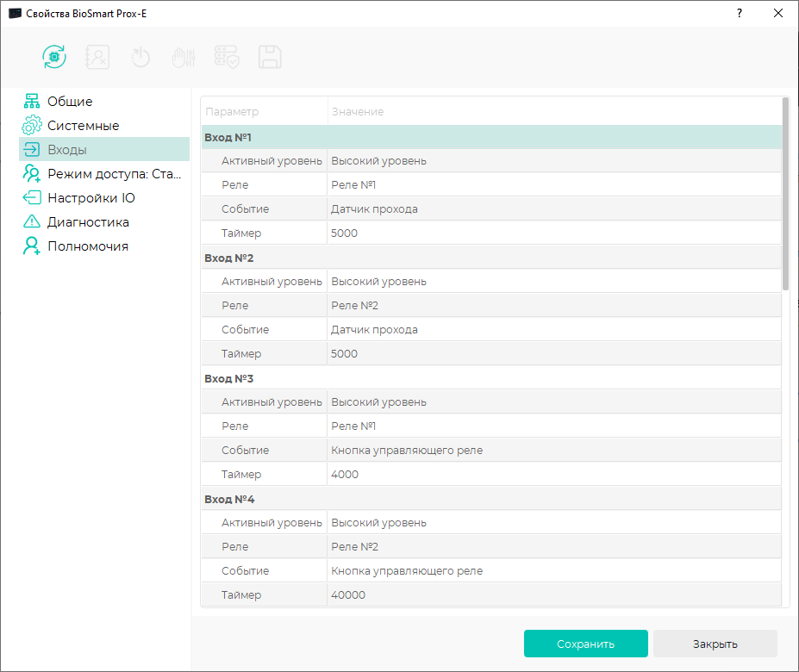Click the help question mark button
The width and height of the screenshot is (799, 672).
tap(740, 13)
